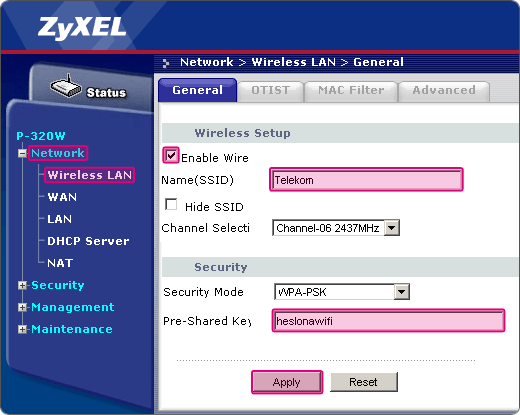This screenshot has height=415, width=520.
Task: Switch to the MAC Filter tab
Action: coord(351,91)
